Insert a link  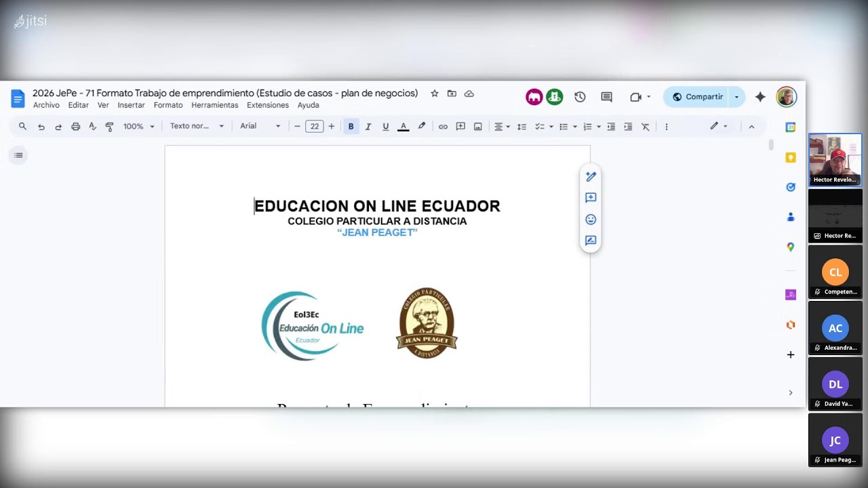tap(443, 126)
